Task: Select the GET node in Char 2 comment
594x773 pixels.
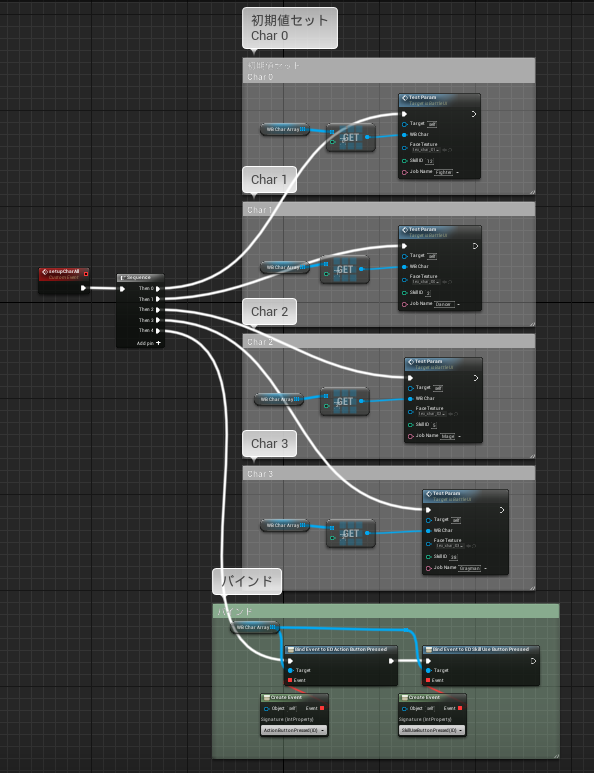Action: (x=345, y=402)
